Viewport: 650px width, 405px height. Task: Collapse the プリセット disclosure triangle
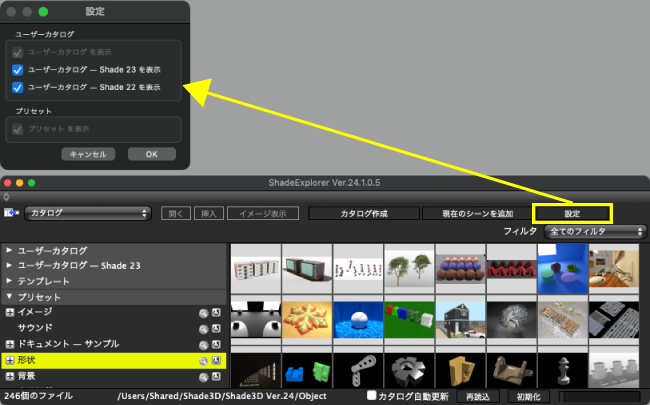tap(9, 296)
